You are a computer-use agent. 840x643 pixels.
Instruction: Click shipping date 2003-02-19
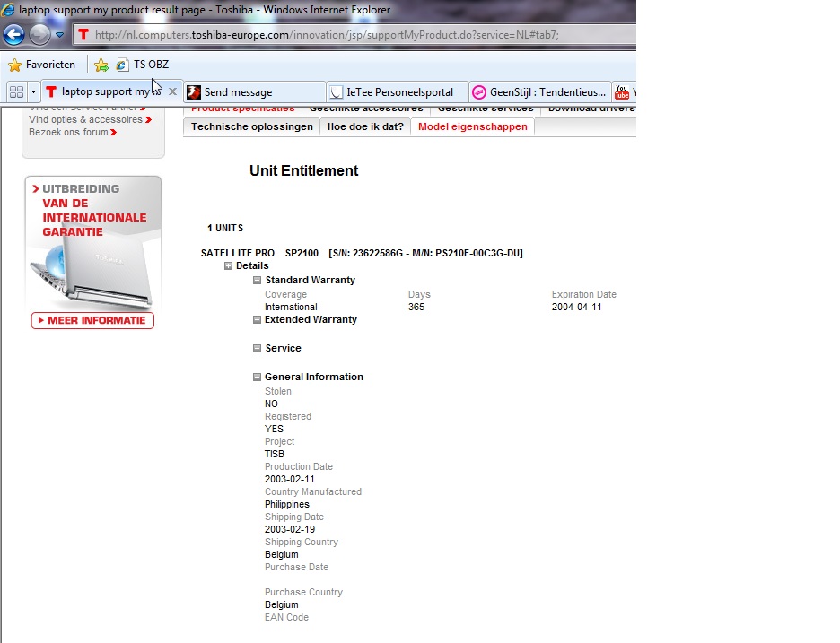pyautogui.click(x=289, y=529)
